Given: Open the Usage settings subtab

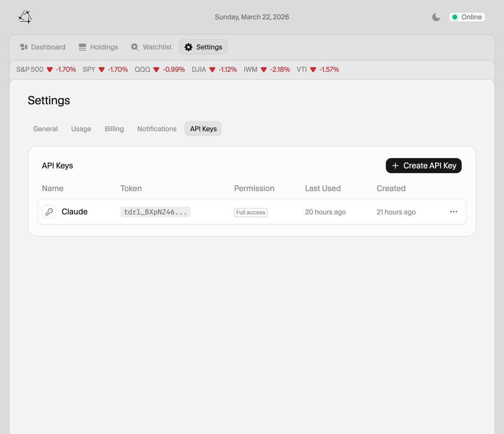Looking at the screenshot, I should pos(81,129).
